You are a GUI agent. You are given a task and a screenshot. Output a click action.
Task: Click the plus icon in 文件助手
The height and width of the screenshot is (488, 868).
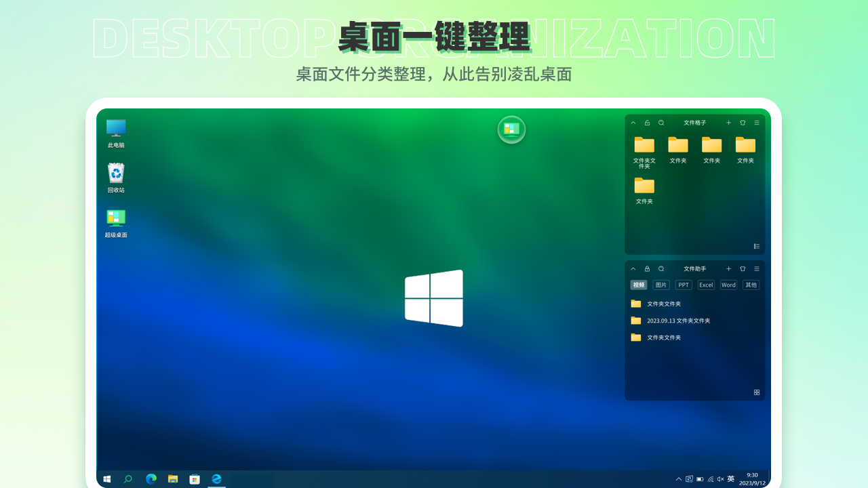[728, 268]
